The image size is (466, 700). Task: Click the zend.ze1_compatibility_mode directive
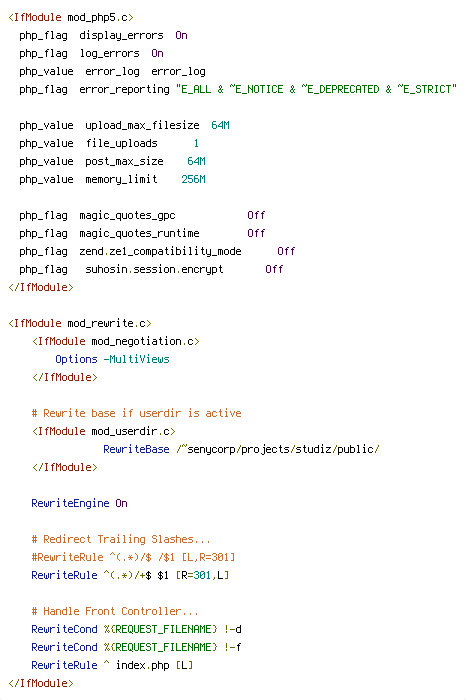(160, 251)
